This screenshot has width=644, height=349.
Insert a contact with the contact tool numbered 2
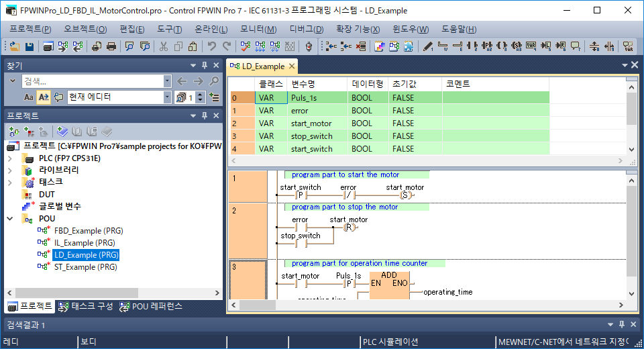[472, 46]
